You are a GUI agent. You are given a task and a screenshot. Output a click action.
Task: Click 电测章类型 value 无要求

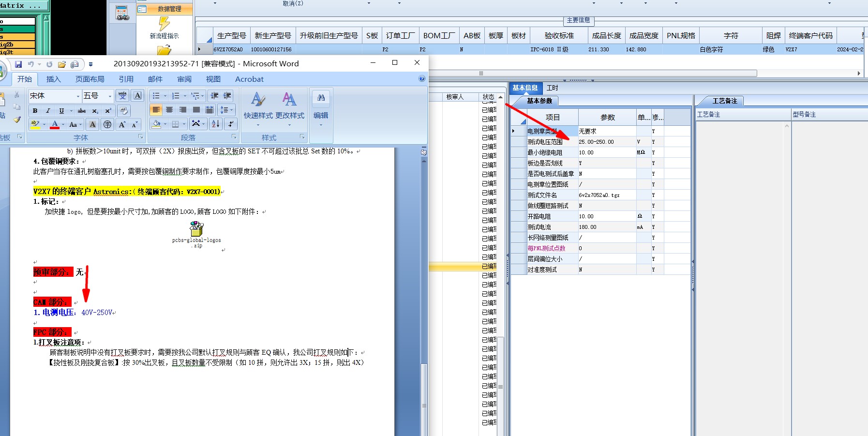tap(607, 131)
